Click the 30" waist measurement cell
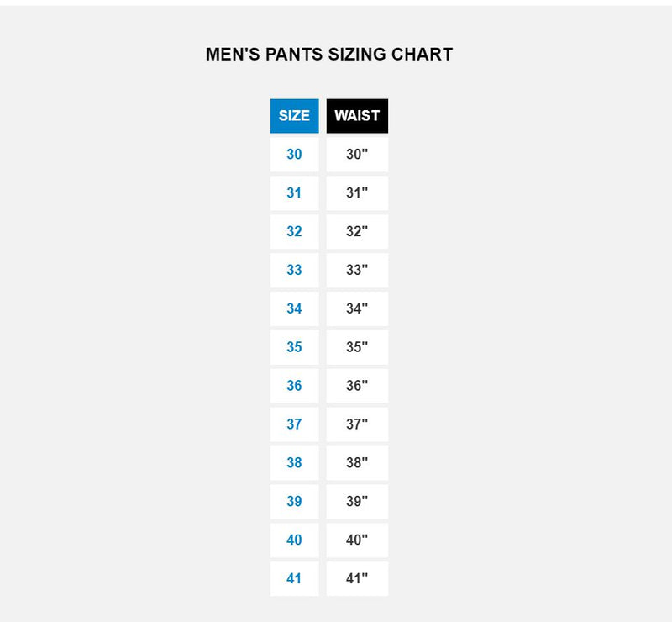672x622 pixels. pos(357,155)
